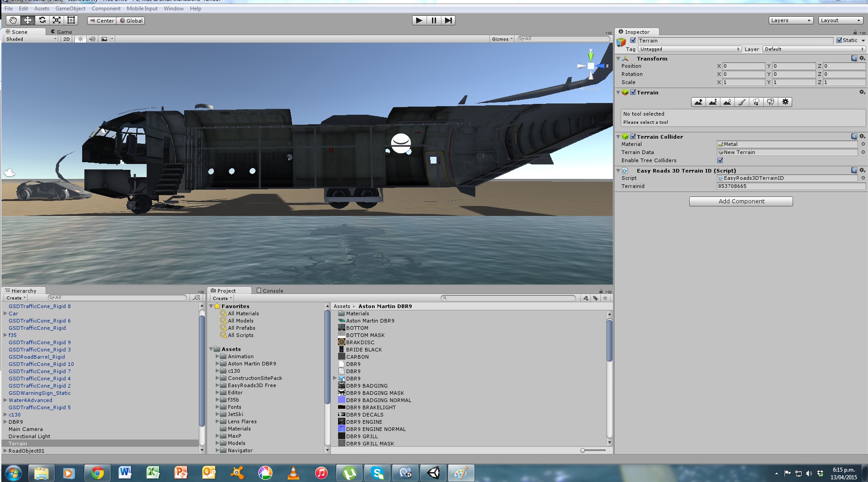This screenshot has width=868, height=482.
Task: Select Paint Height terrain tool
Action: 713,102
